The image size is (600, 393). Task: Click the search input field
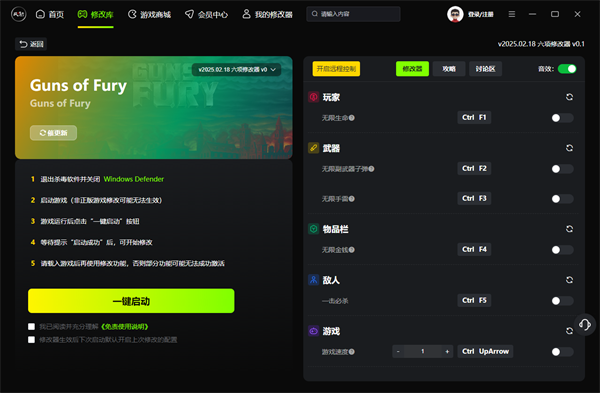point(353,14)
